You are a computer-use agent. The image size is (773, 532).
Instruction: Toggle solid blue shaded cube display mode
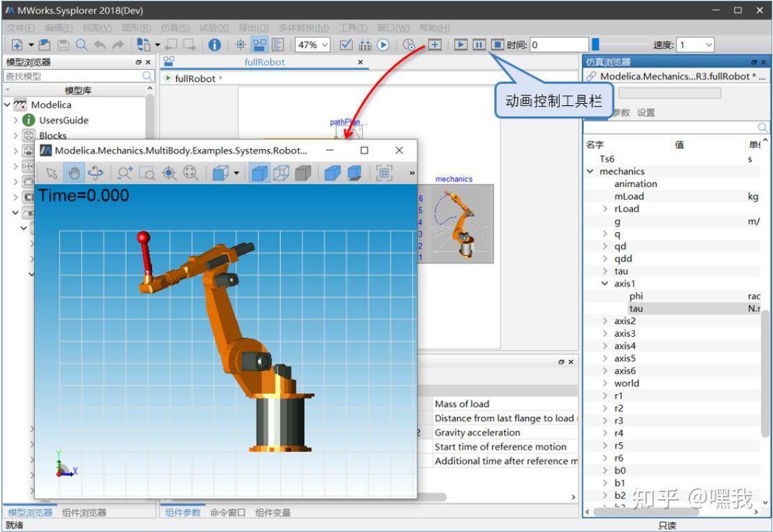pyautogui.click(x=259, y=173)
